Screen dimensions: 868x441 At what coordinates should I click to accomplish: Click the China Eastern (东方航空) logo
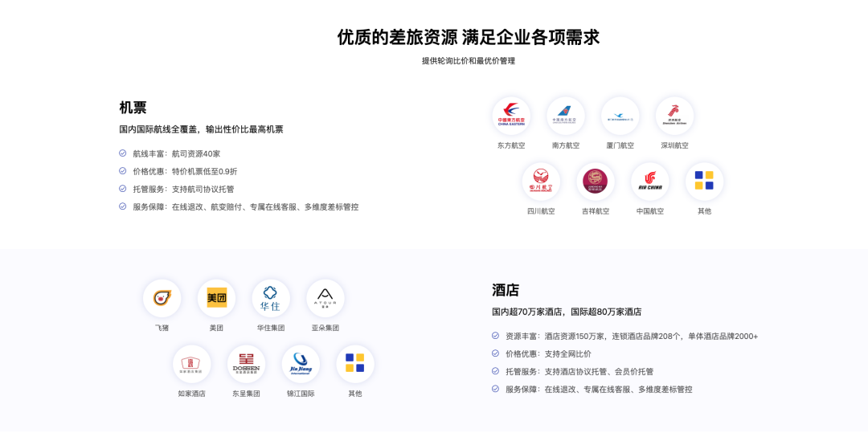(x=511, y=116)
